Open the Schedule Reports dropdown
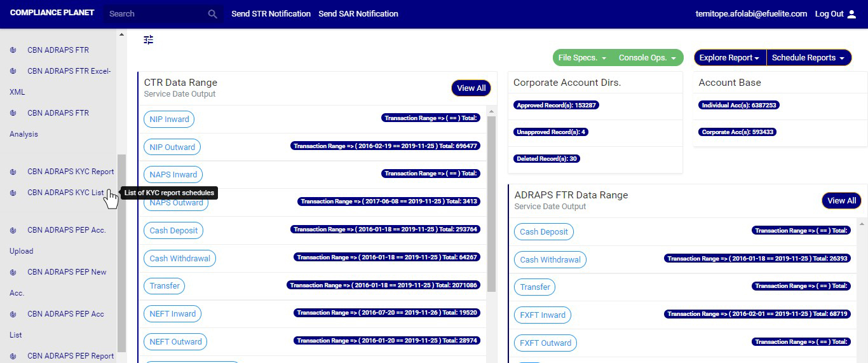Screen dimensions: 868x363 [x=808, y=58]
